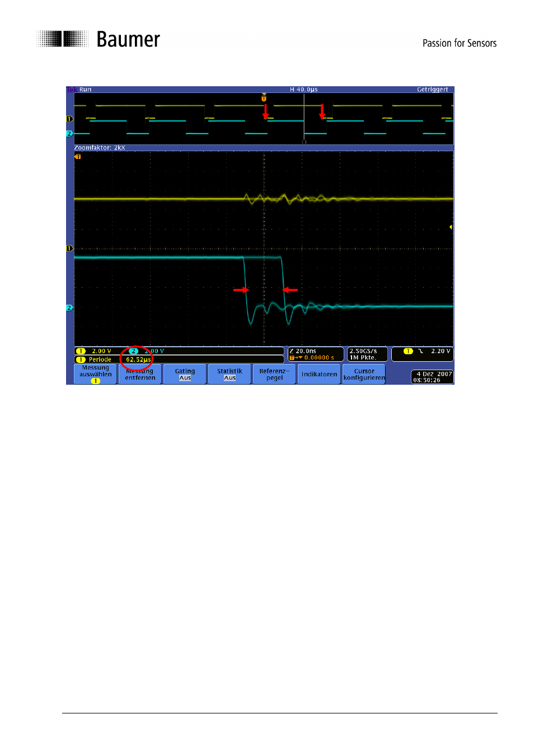Viewport: 534px width, 756px height.
Task: Click the Cursor konfigurieren button
Action: pos(364,374)
